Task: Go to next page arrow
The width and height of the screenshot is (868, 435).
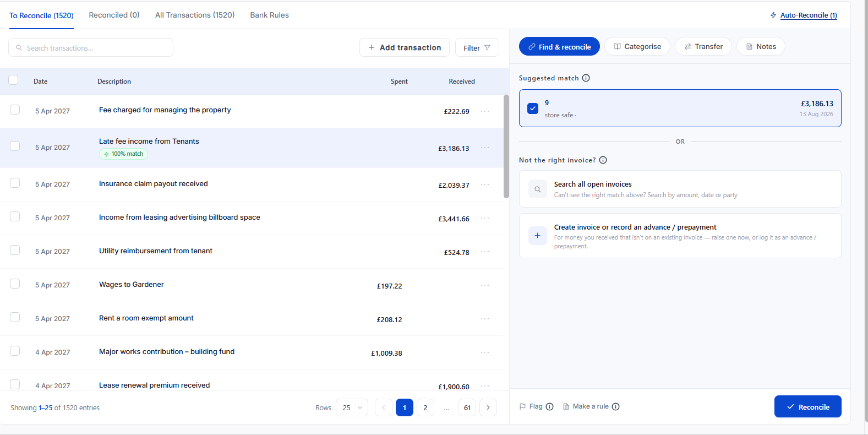Action: (x=488, y=407)
